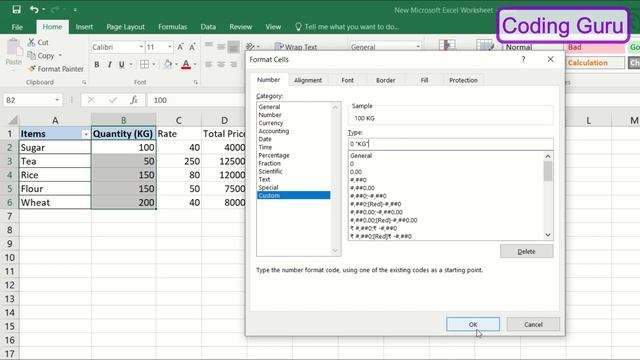Open the Protection tab in Format Cells
This screenshot has width=640, height=360.
pyautogui.click(x=463, y=80)
